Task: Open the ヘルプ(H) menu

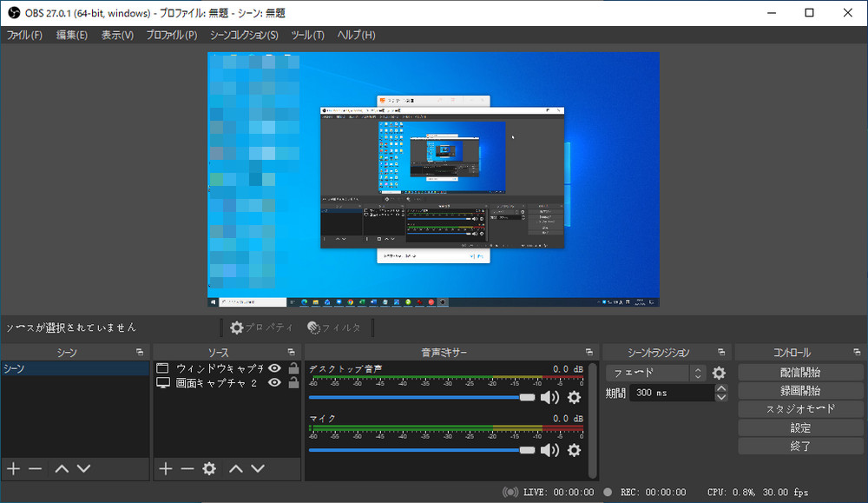Action: coord(356,35)
